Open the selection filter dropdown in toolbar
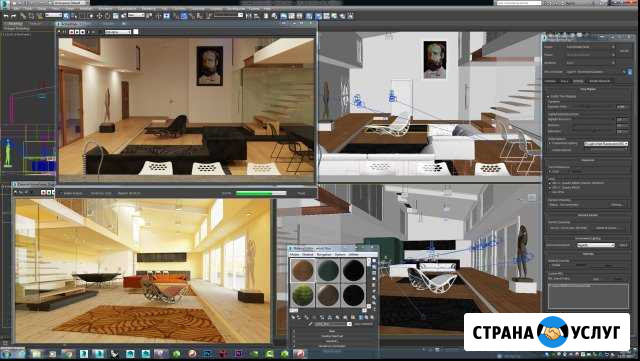The height and width of the screenshot is (361, 640). pyautogui.click(x=53, y=15)
